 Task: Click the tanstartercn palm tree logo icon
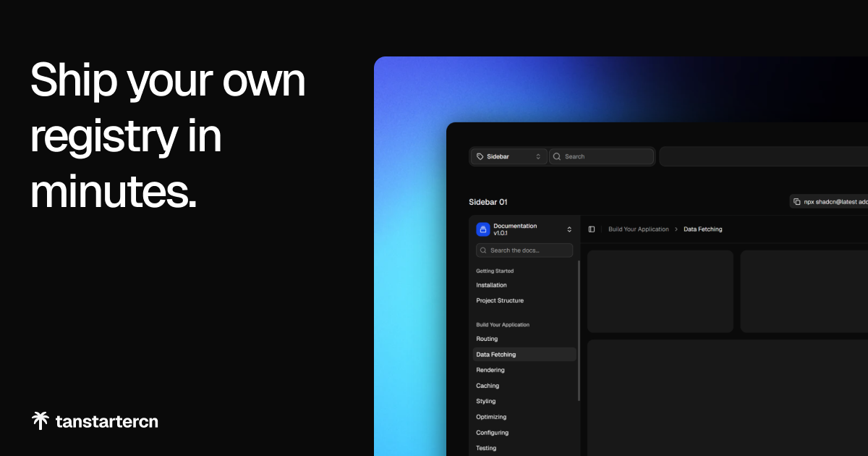point(41,421)
